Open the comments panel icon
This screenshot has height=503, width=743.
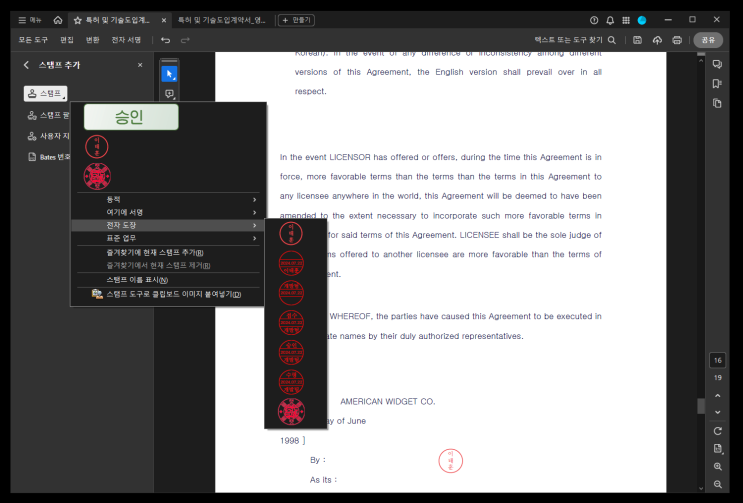click(x=717, y=64)
